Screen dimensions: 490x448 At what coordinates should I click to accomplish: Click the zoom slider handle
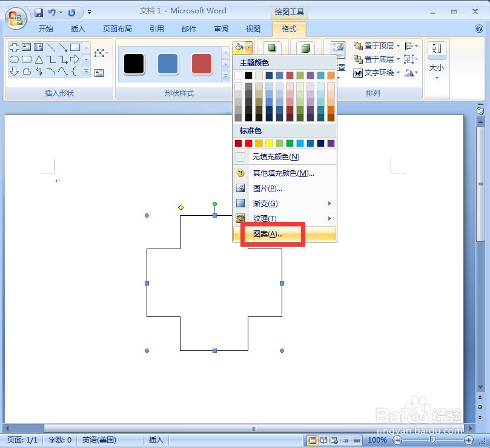(x=433, y=440)
